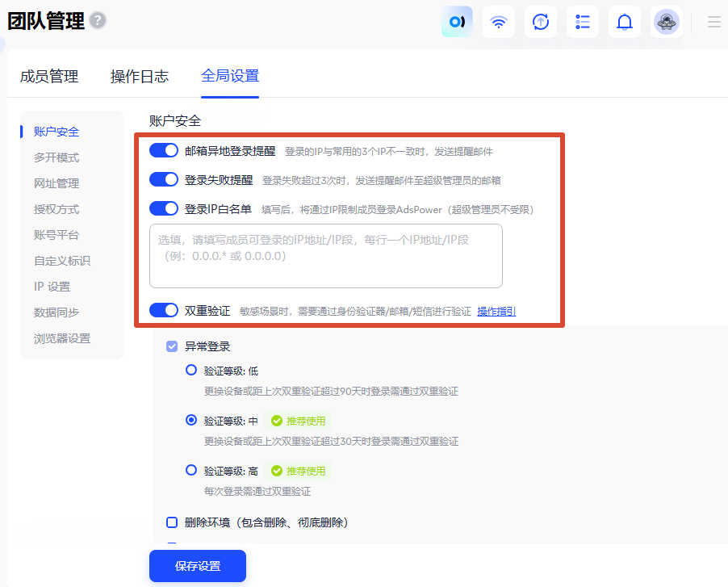The image size is (728, 587).
Task: Click the update refresh circular icon
Action: pos(541,22)
